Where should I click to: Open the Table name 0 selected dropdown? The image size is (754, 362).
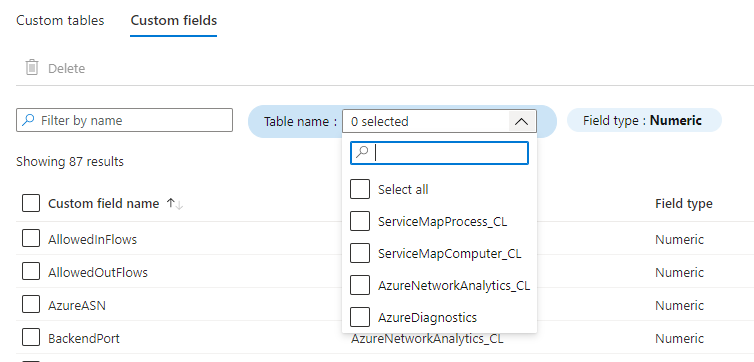pos(439,121)
